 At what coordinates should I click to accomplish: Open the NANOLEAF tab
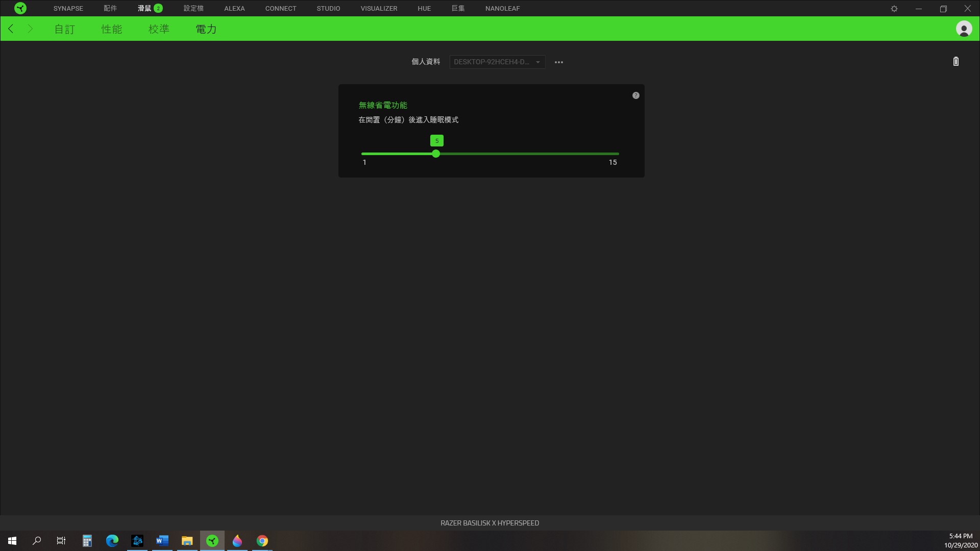click(502, 8)
